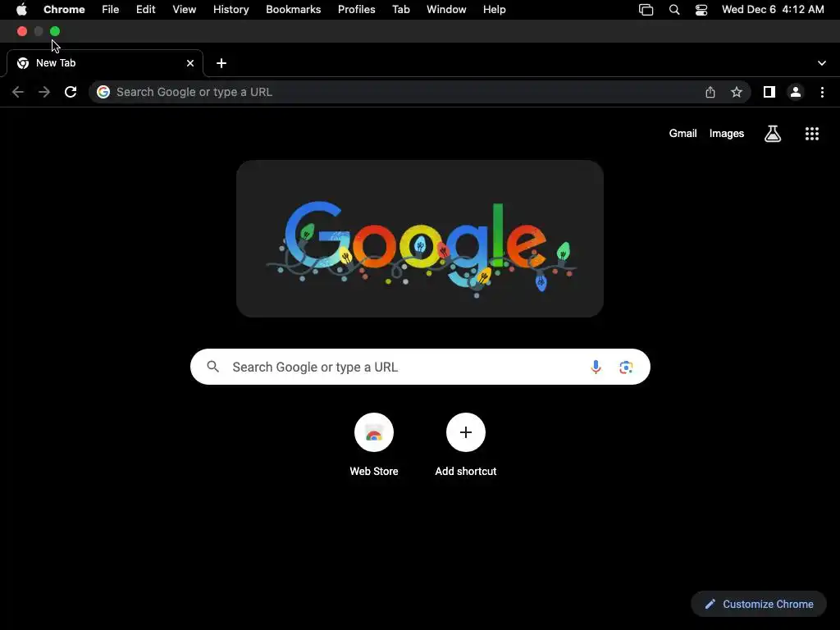Click the Add shortcut plus button

466,432
